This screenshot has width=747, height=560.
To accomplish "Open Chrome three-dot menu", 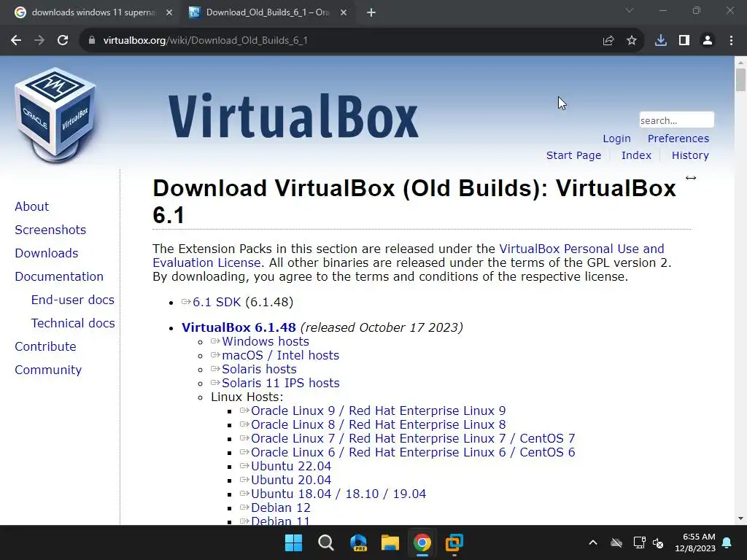I will tap(731, 41).
